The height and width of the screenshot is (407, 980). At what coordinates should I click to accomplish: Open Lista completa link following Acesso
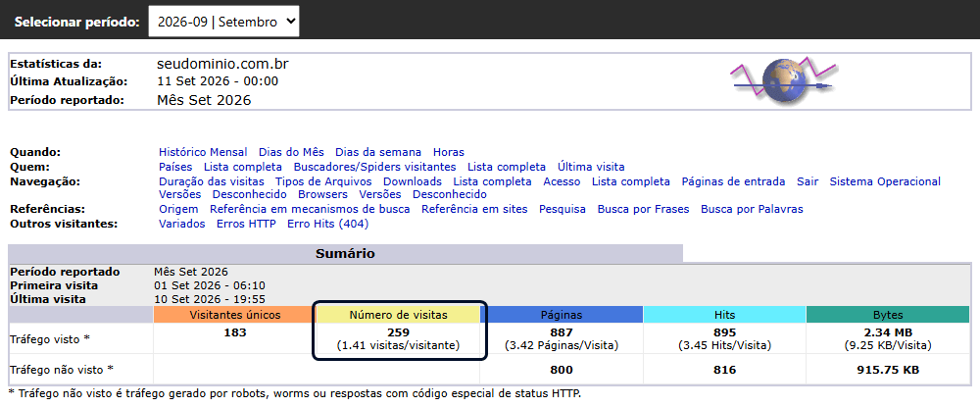631,182
